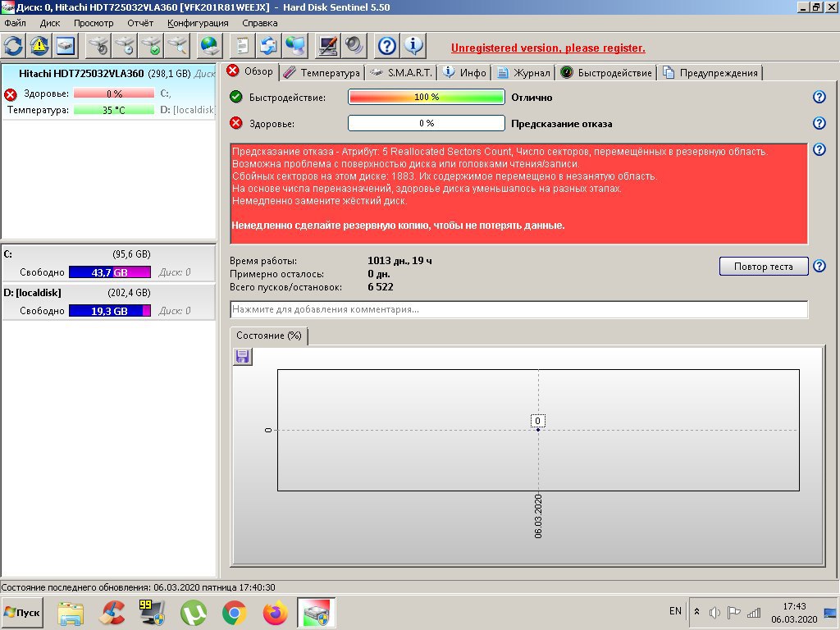Click the status bar last update text
Viewport: 840px width, 630px height.
pos(138,587)
